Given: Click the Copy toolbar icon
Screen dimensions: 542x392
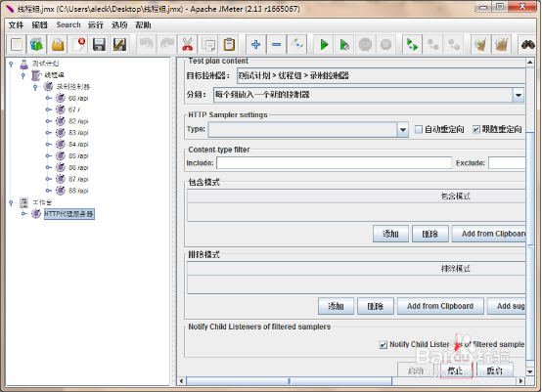Looking at the screenshot, I should click(208, 45).
